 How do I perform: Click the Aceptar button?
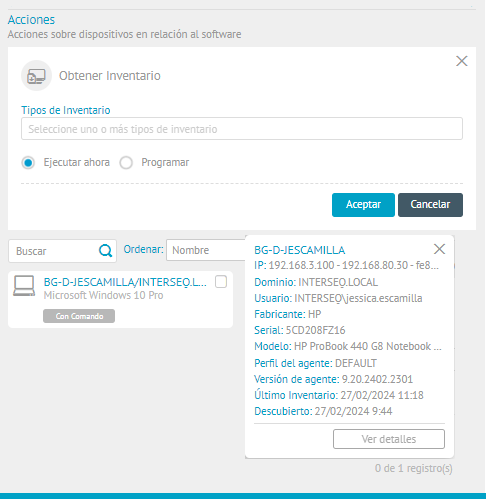363,205
